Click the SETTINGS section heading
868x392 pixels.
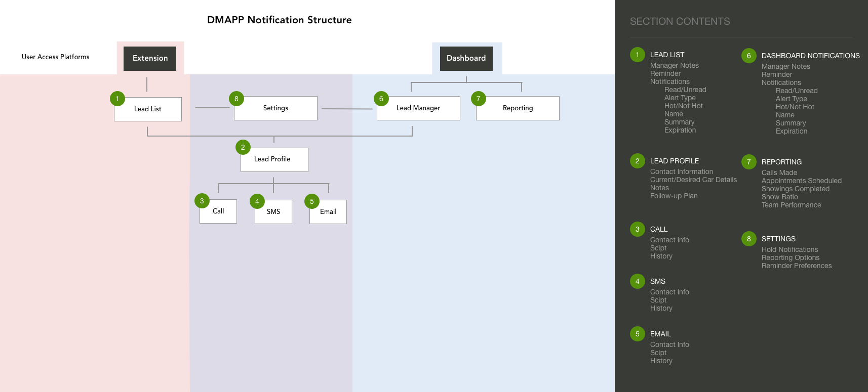[x=778, y=239]
